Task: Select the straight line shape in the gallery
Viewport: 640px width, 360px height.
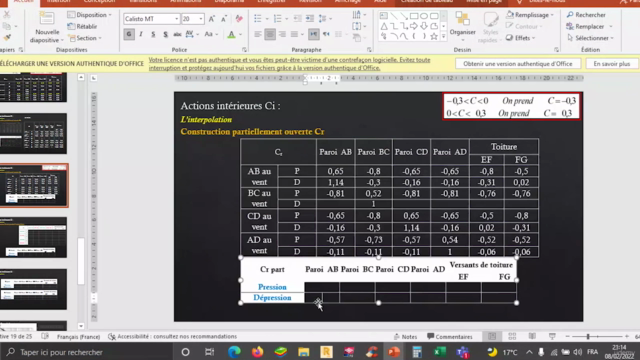Action: (394, 16)
